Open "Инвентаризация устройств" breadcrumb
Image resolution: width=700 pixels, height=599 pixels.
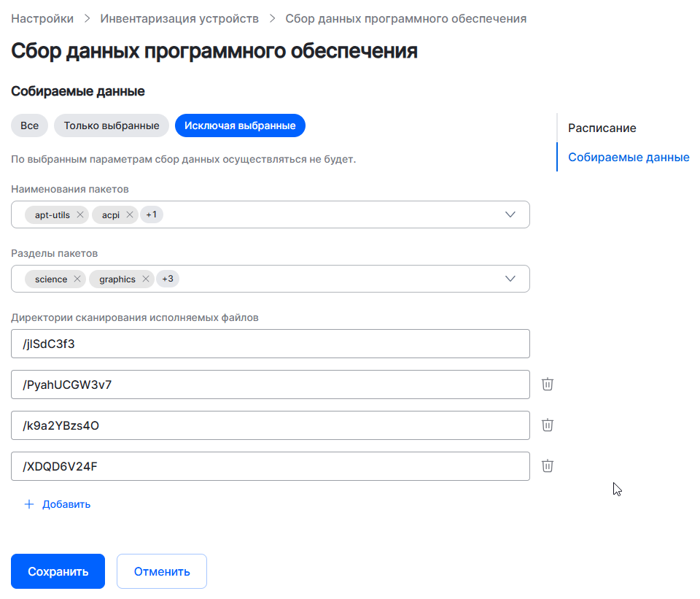[179, 19]
